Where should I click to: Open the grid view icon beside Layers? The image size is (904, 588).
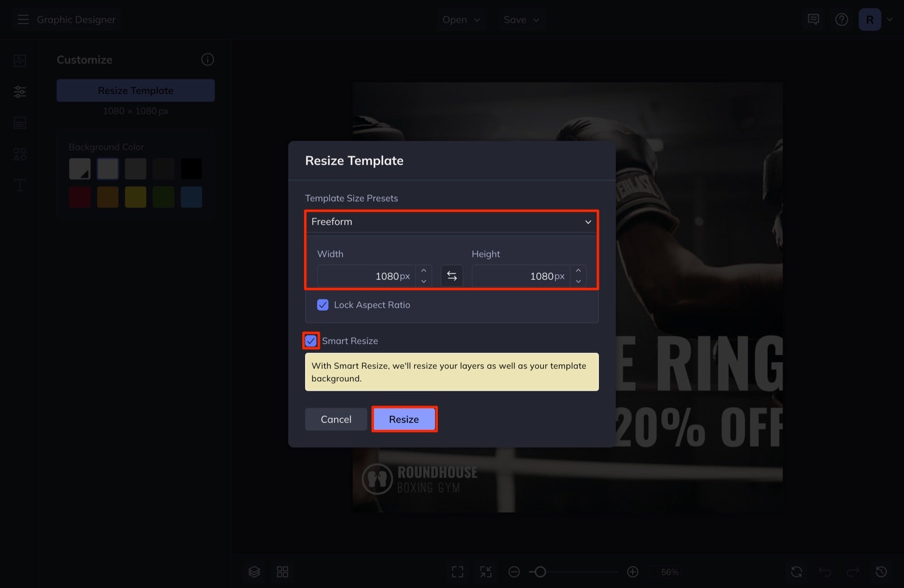[x=282, y=572]
